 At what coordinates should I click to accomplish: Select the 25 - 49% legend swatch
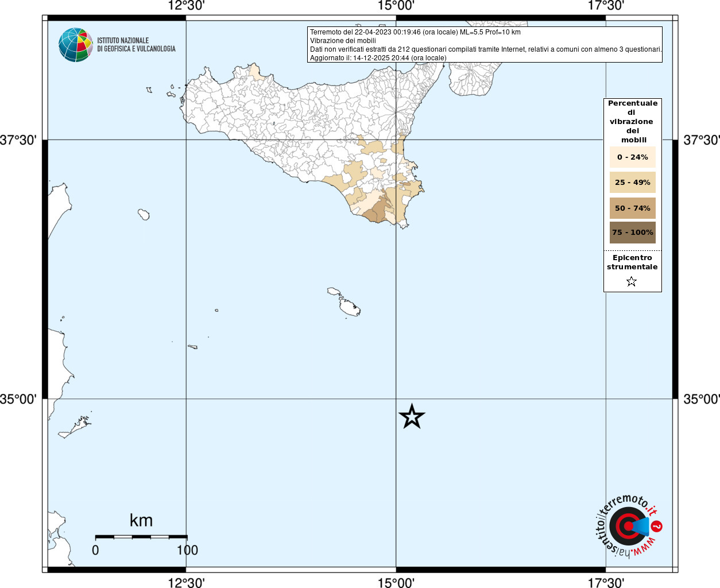pyautogui.click(x=633, y=182)
